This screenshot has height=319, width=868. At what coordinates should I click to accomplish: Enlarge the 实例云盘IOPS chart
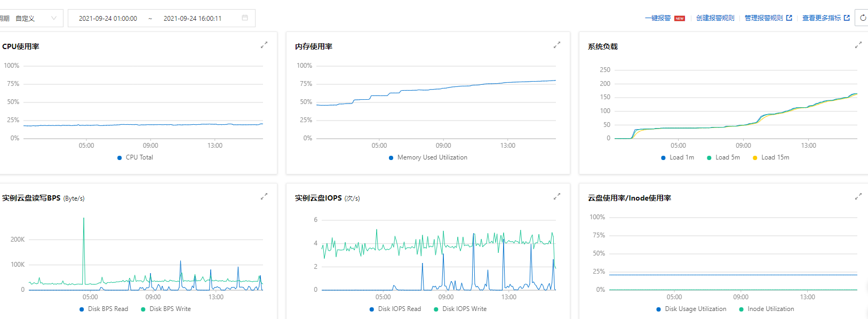point(557,197)
